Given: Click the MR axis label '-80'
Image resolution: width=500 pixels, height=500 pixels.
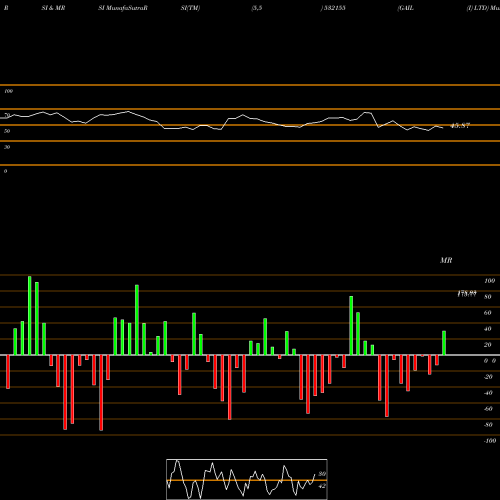Looking at the screenshot, I should (x=488, y=425).
